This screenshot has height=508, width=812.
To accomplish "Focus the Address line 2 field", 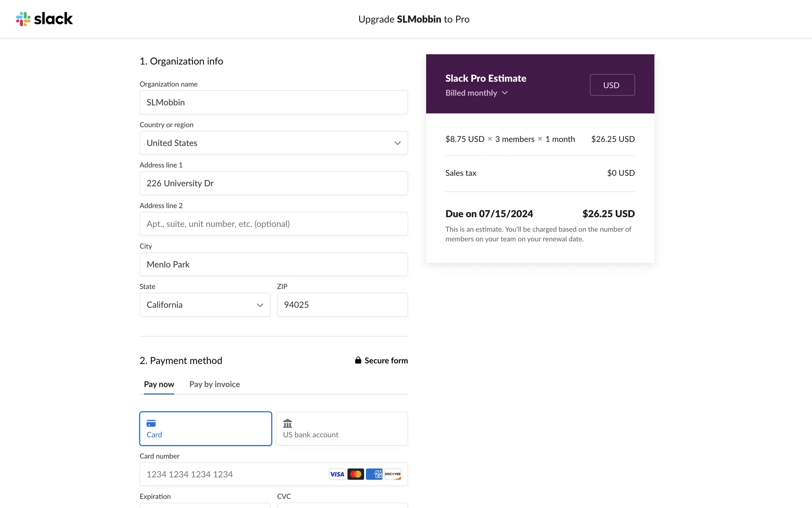I will click(x=274, y=224).
